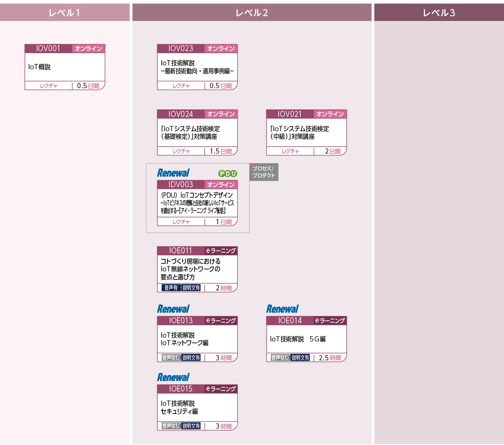
Task: Click 2.5時間 duration on IOE014 card
Action: click(x=330, y=358)
